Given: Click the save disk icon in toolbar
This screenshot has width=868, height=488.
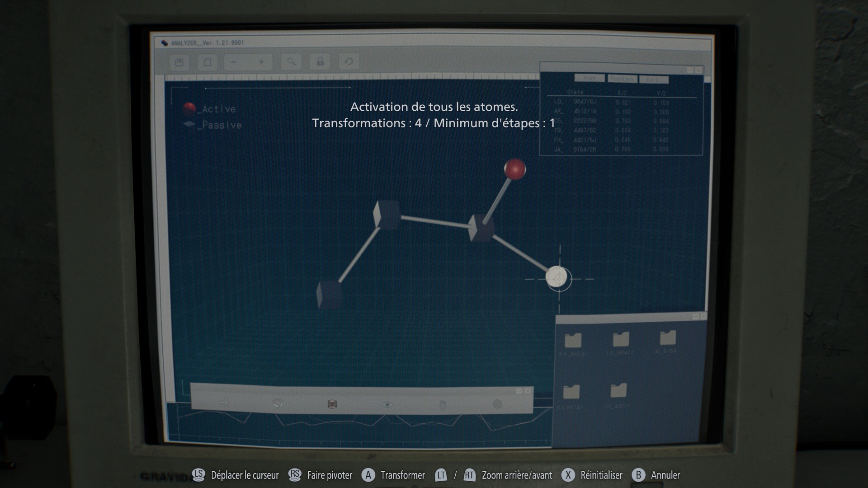Looking at the screenshot, I should [x=179, y=62].
